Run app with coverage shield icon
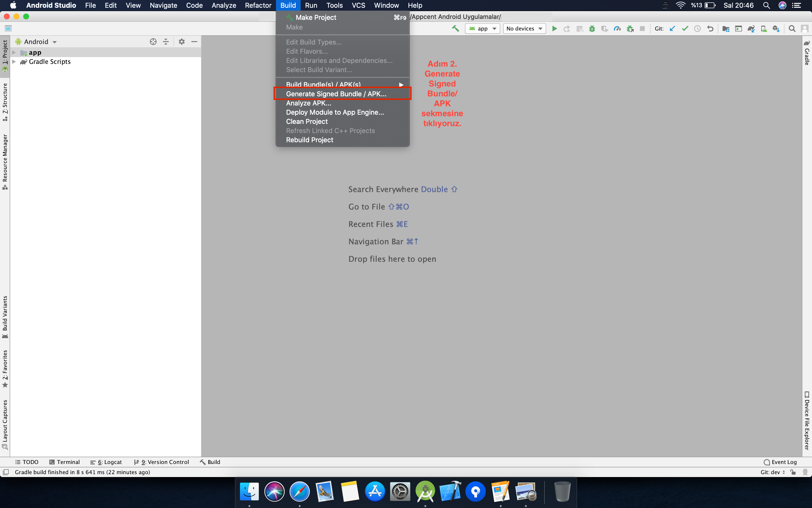Image resolution: width=812 pixels, height=508 pixels. pyautogui.click(x=604, y=29)
